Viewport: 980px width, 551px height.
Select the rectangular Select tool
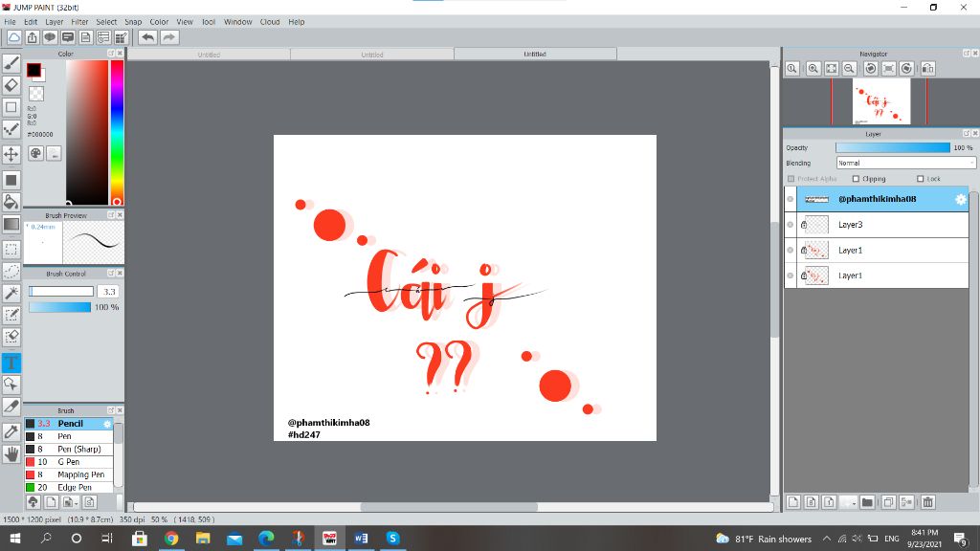point(11,250)
